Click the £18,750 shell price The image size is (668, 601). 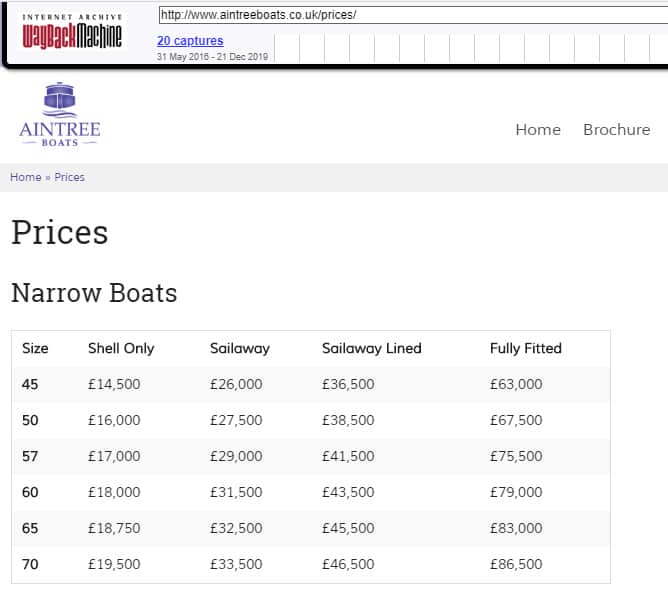click(x=114, y=528)
